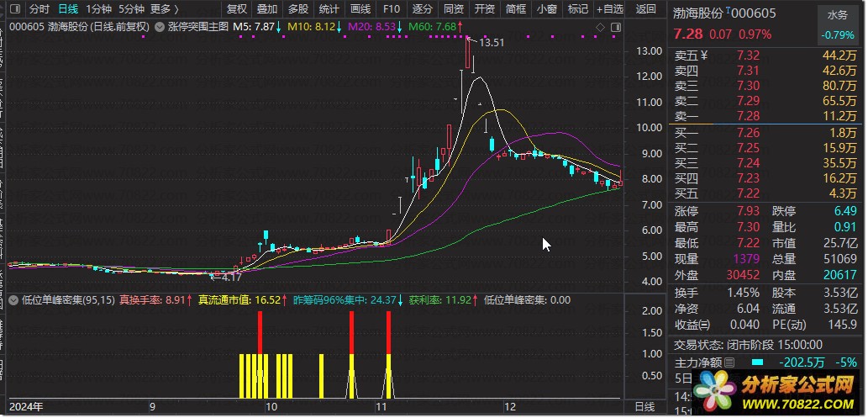Viewport: 868px width, 418px height.
Task: Switch to 简框 simple frame mode
Action: point(515,9)
